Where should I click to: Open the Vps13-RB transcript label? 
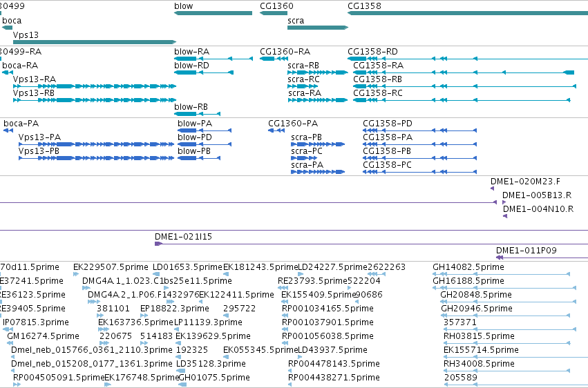34,93
